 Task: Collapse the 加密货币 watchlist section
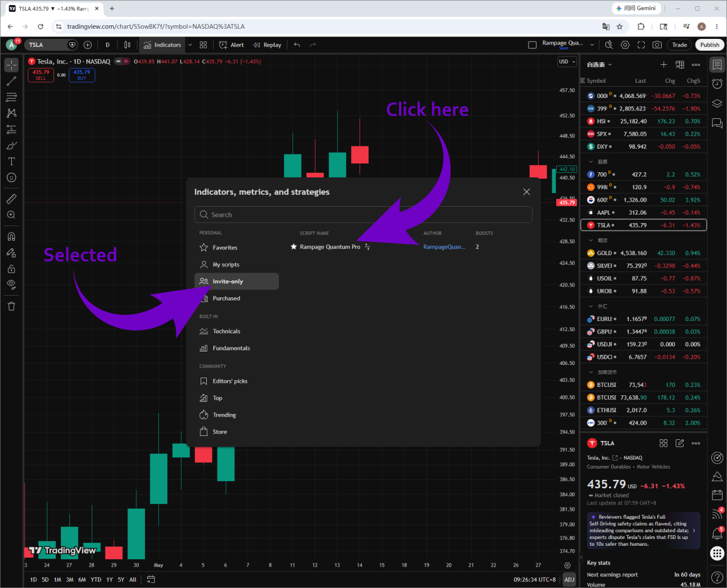tap(591, 372)
